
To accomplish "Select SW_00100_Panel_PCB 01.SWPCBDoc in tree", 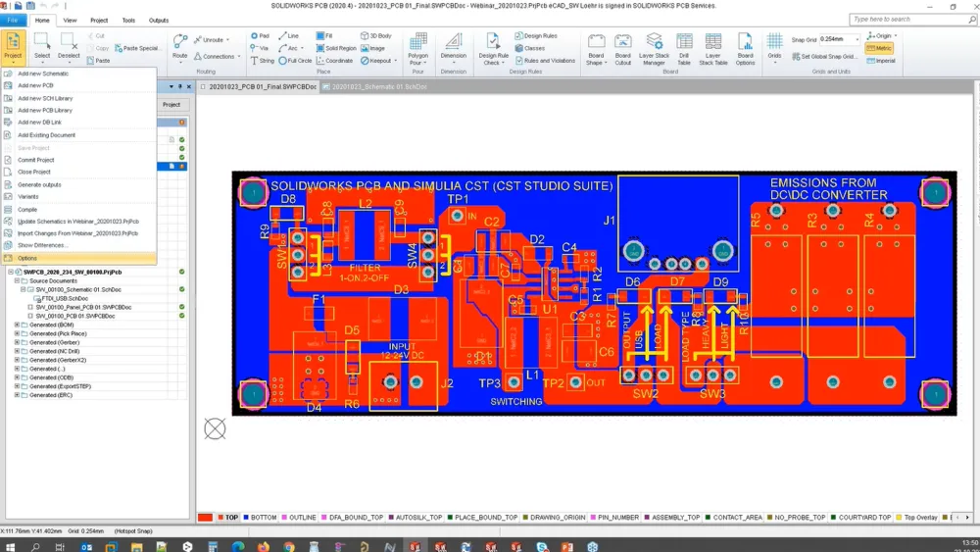I will coord(83,307).
